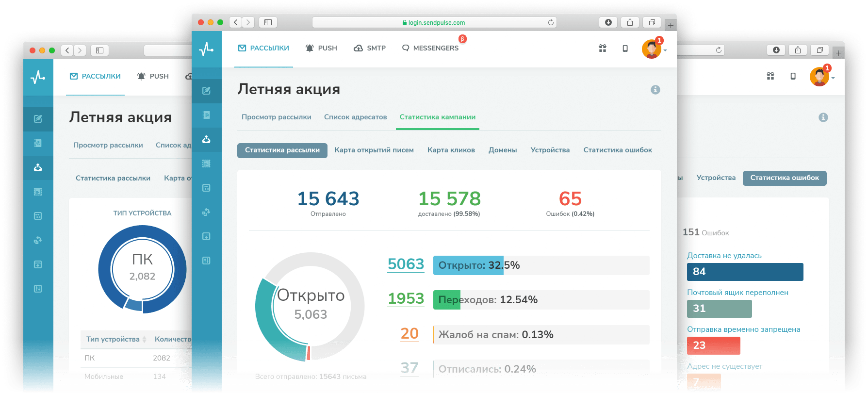Click info icon in right window

823,117
